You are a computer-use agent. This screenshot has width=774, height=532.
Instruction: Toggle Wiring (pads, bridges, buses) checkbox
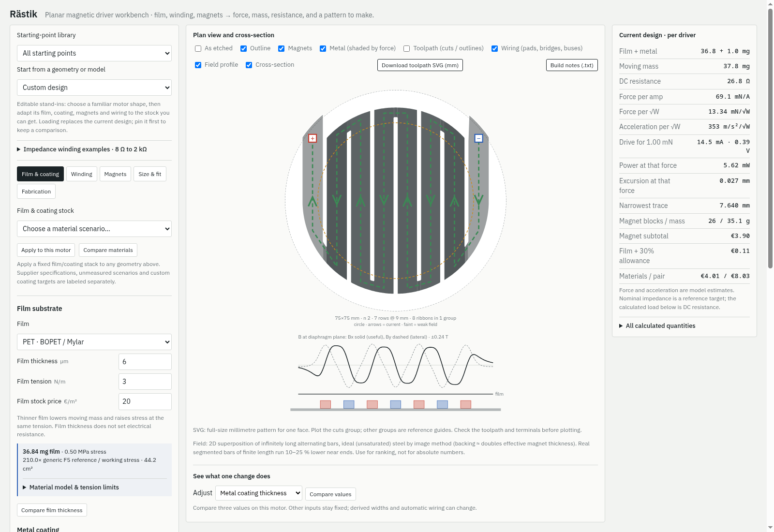click(494, 49)
